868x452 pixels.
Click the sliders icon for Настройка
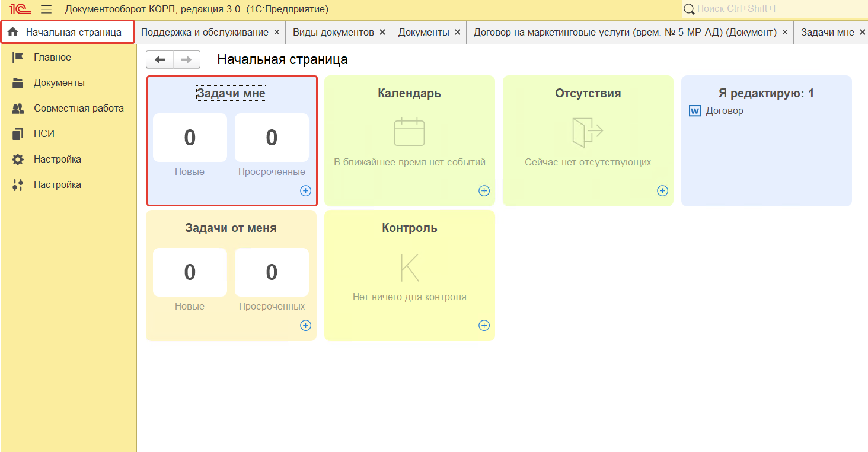coord(18,185)
